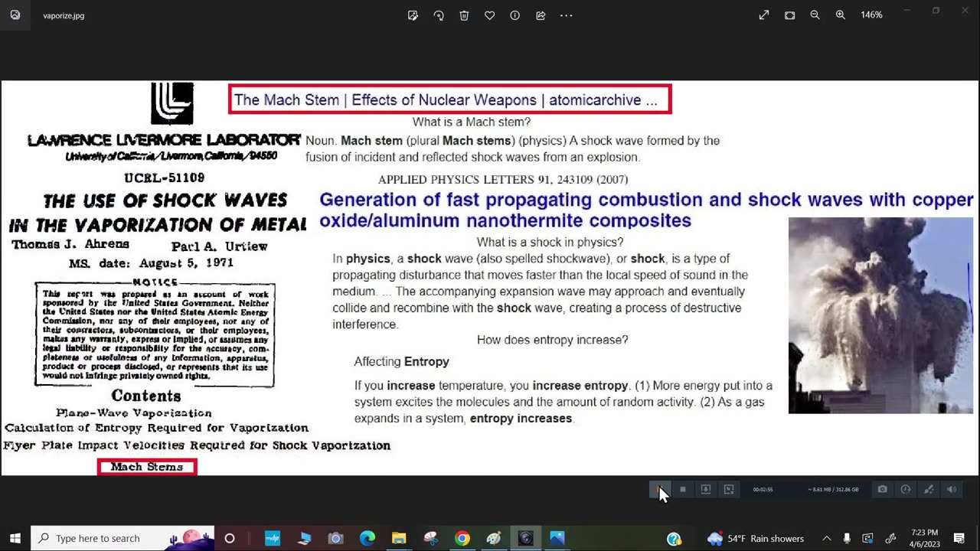Zoom in using the plus magnifier icon

pyautogui.click(x=841, y=15)
